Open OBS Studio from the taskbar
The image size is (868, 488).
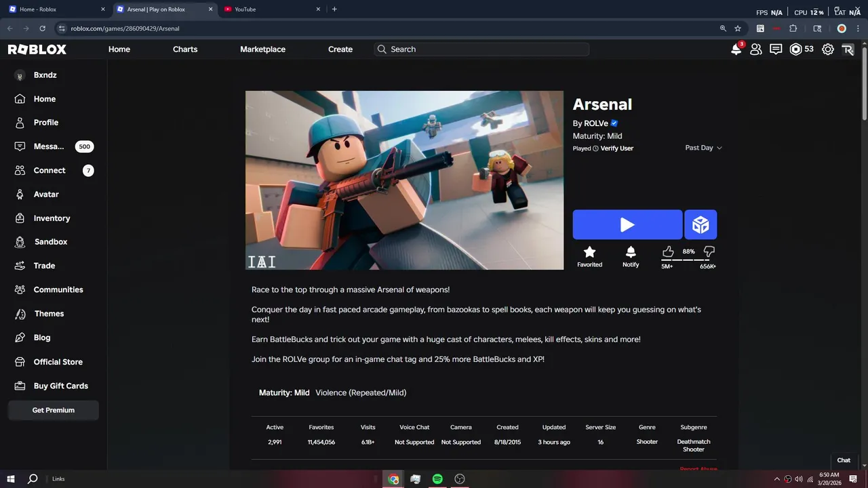tap(460, 479)
